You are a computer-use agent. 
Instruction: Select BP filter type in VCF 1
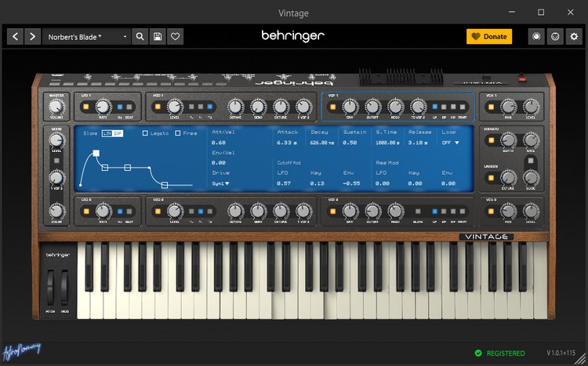[444, 107]
